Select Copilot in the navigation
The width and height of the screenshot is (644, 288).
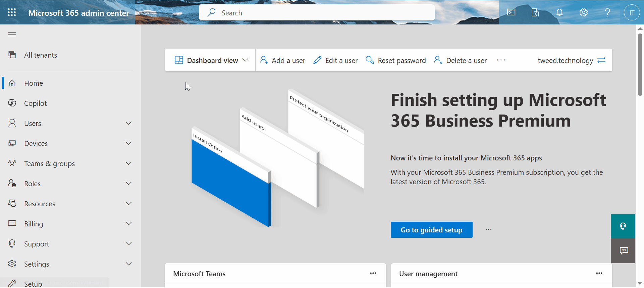[x=70, y=103]
